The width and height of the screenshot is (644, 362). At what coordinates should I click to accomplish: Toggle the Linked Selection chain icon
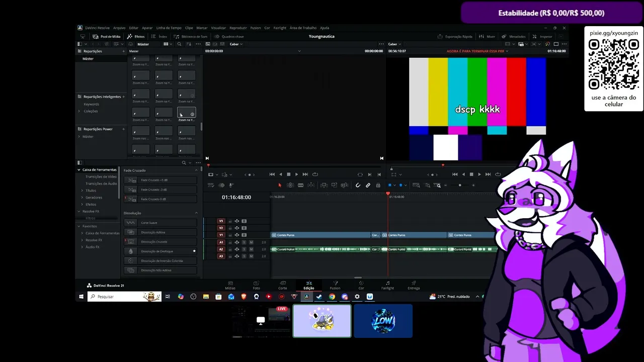coord(368,185)
